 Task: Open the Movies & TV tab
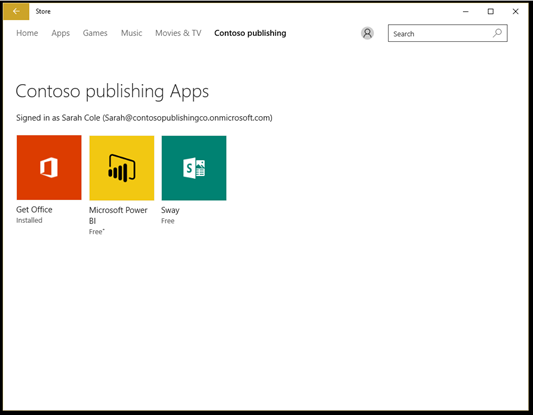pyautogui.click(x=178, y=33)
